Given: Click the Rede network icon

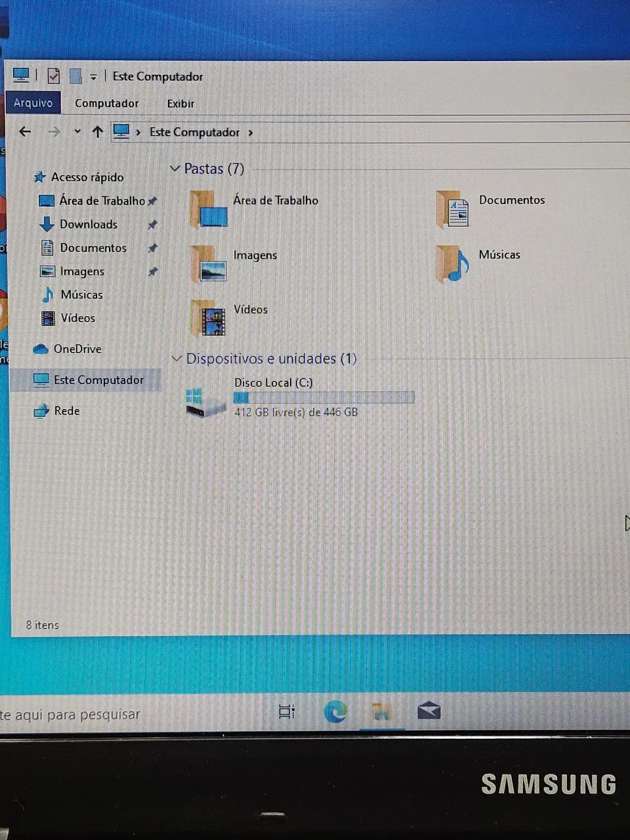Looking at the screenshot, I should 41,411.
